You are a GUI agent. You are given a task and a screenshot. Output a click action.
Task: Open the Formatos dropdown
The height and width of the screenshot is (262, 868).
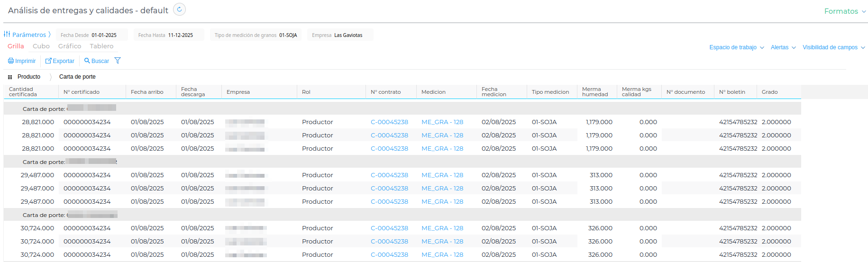tap(845, 11)
